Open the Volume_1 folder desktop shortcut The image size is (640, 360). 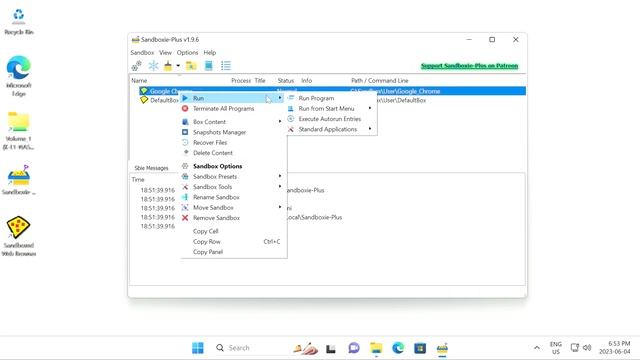click(x=19, y=131)
